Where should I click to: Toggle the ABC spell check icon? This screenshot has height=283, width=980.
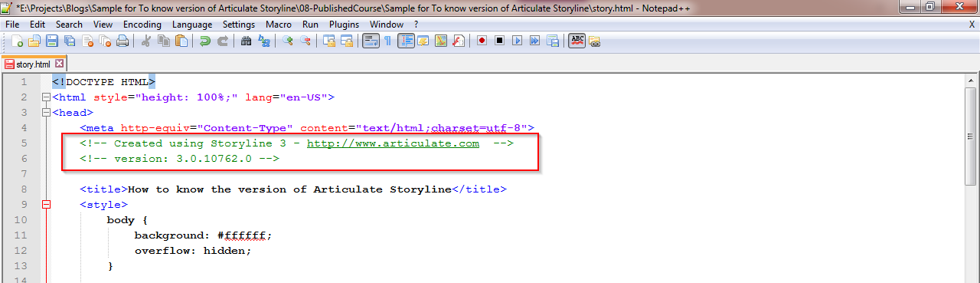577,41
